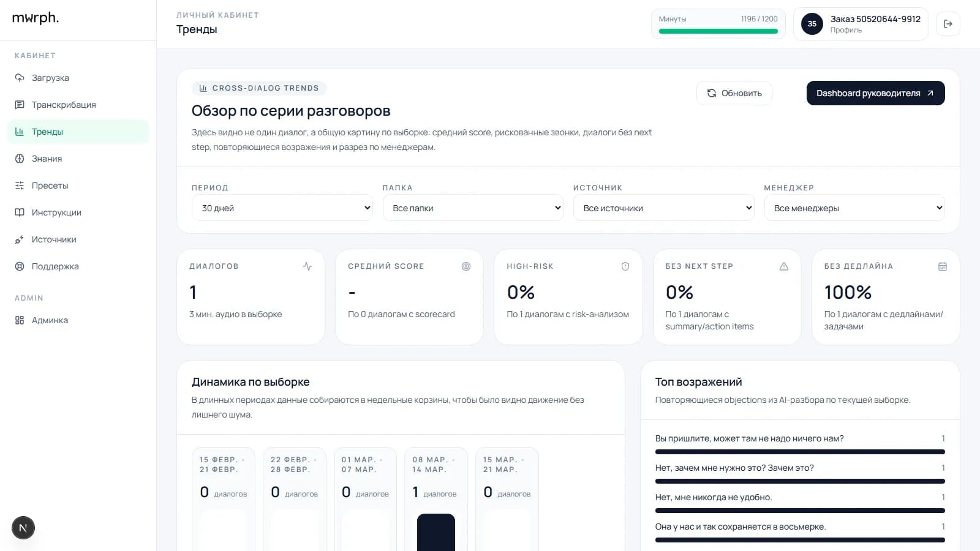Click the Знания globe icon
This screenshot has height=551, width=980.
pyautogui.click(x=20, y=159)
